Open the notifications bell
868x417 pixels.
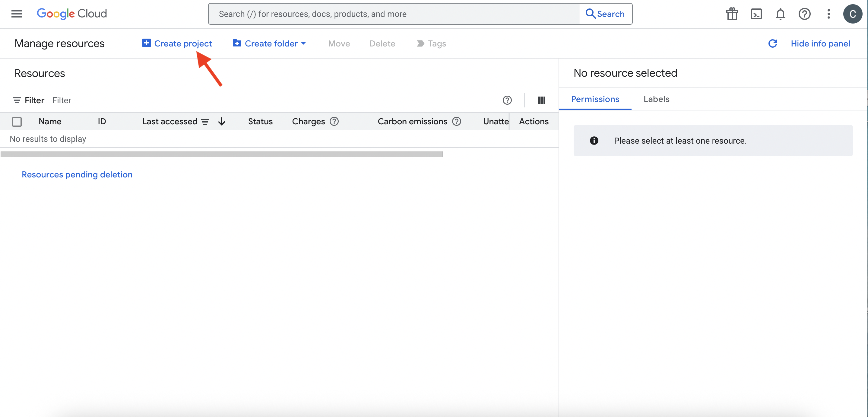[x=780, y=14]
